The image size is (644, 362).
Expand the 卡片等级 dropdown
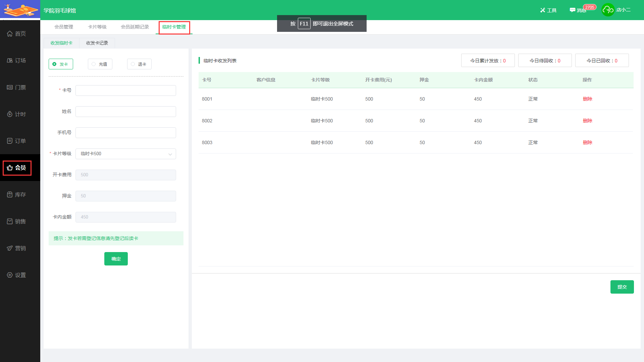click(125, 154)
